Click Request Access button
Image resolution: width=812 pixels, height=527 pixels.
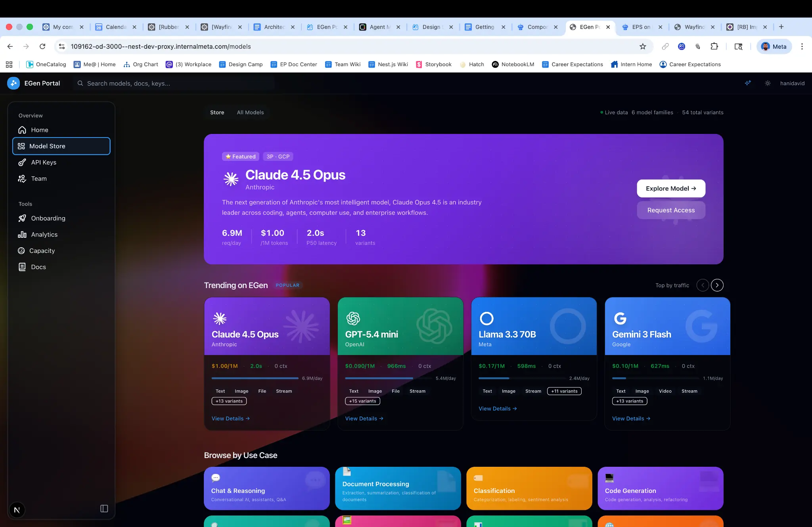tap(671, 210)
